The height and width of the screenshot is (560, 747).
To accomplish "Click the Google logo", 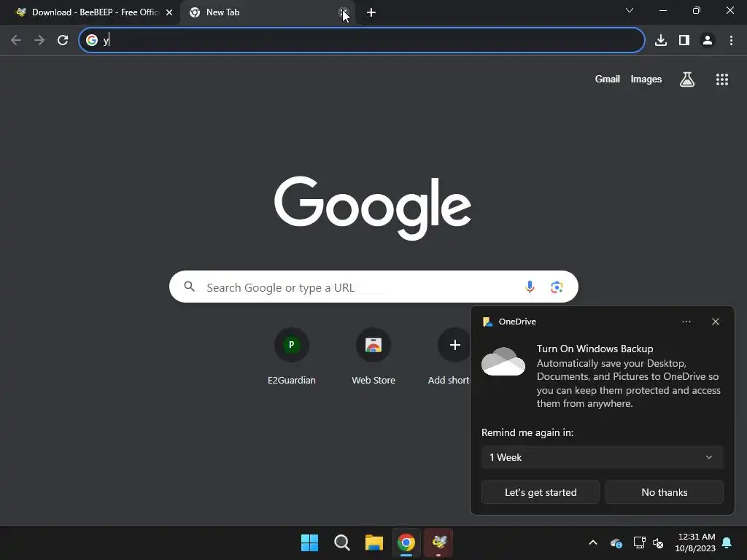I will pos(373,208).
